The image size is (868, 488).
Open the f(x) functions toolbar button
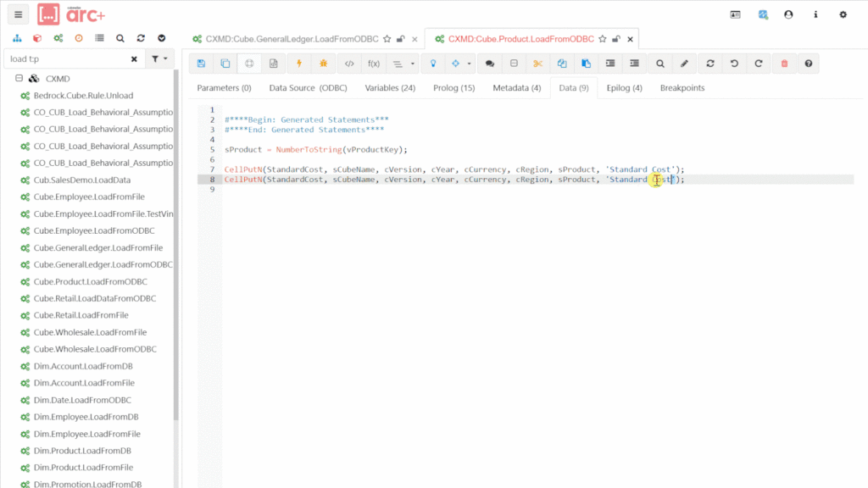click(x=373, y=64)
